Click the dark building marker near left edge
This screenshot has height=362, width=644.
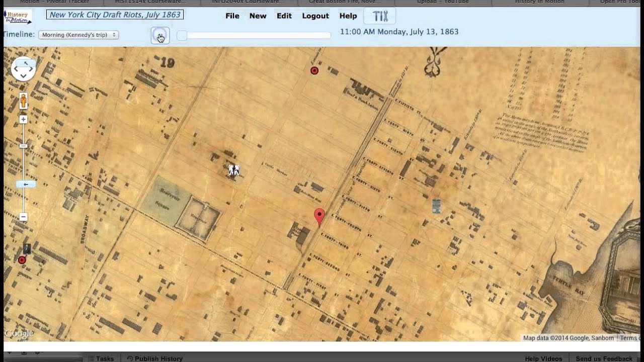(27, 248)
